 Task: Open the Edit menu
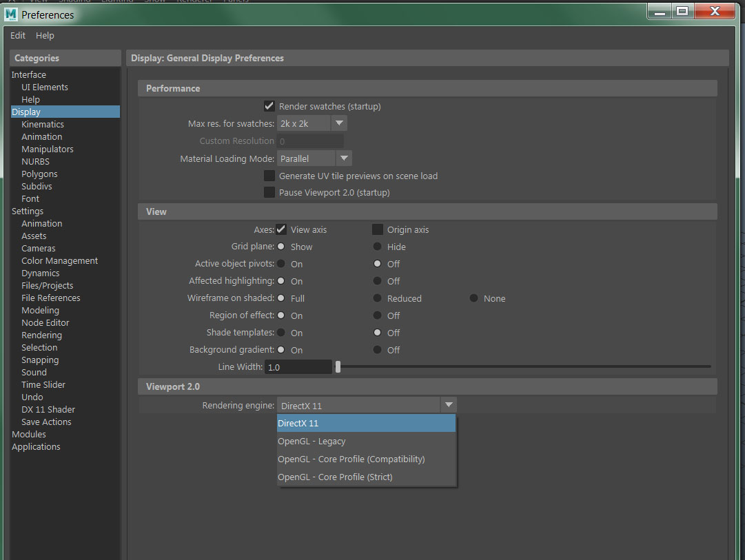[18, 36]
